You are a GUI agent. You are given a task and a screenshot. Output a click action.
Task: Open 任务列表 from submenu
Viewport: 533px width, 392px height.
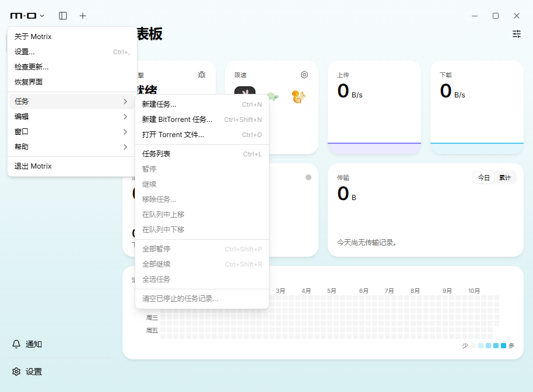(x=202, y=154)
